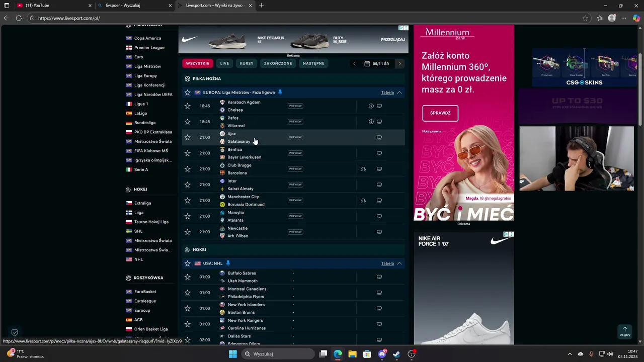The width and height of the screenshot is (644, 362).
Task: Favorite the Club Brugge vs Barcelona match star
Action: 188,169
